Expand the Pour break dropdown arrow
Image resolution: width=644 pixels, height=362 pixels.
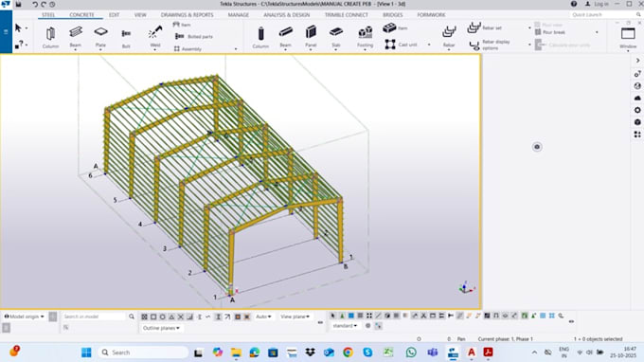(x=597, y=32)
